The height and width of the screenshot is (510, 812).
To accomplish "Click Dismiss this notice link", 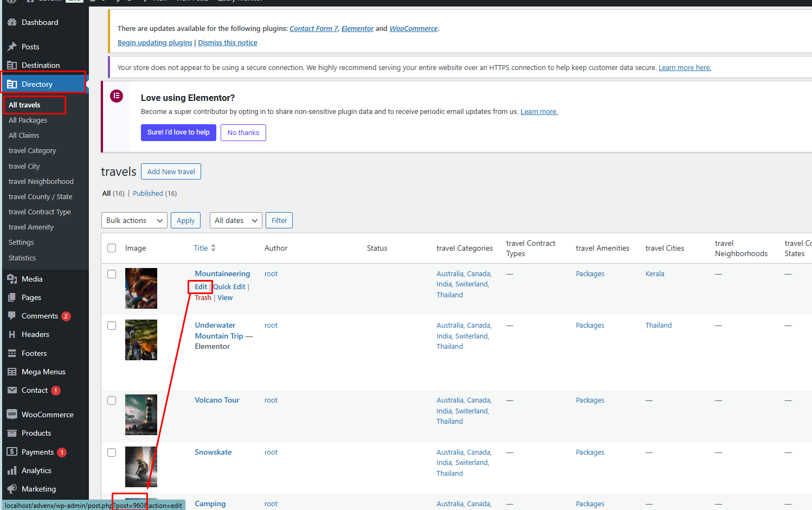I will pos(228,42).
